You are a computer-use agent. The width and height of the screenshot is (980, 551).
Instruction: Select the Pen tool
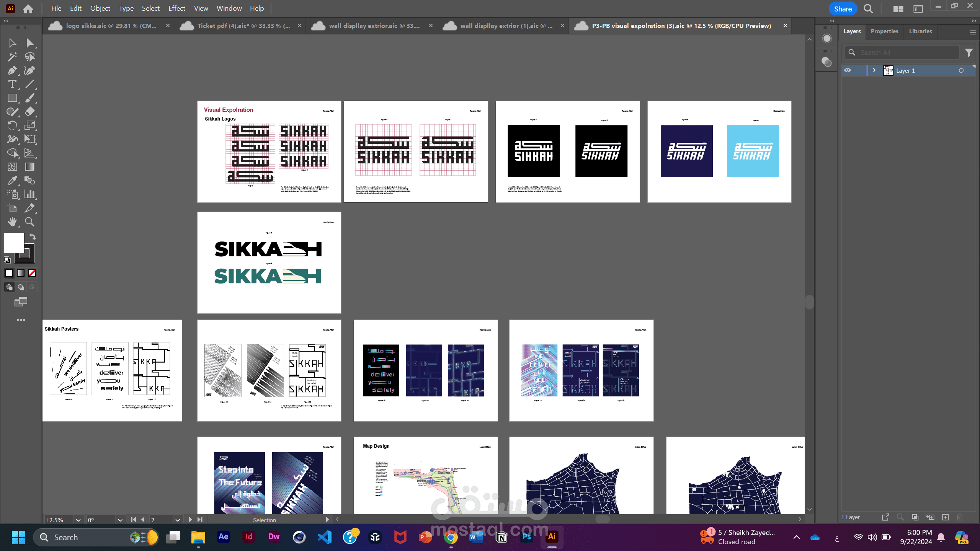tap(12, 70)
